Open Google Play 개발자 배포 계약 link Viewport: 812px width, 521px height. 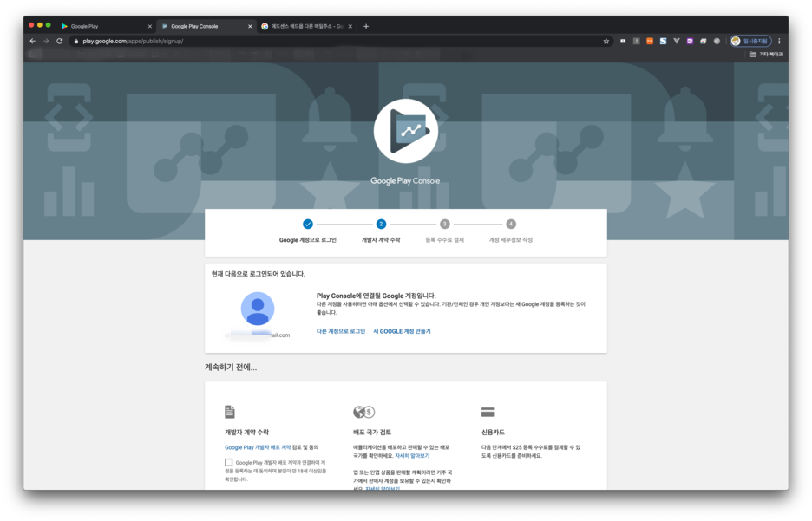coord(258,447)
